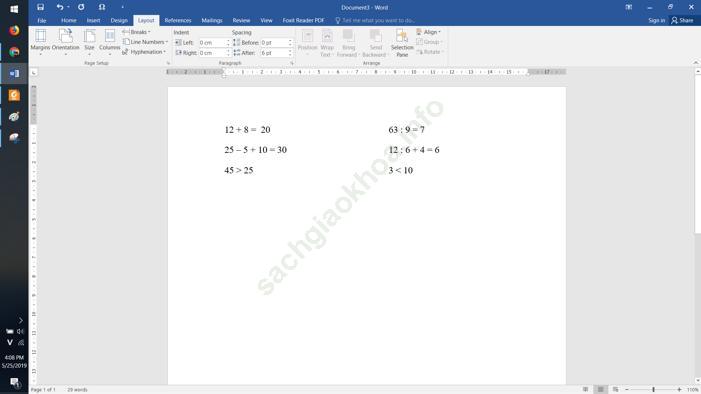Collapse the ribbon

click(x=696, y=63)
